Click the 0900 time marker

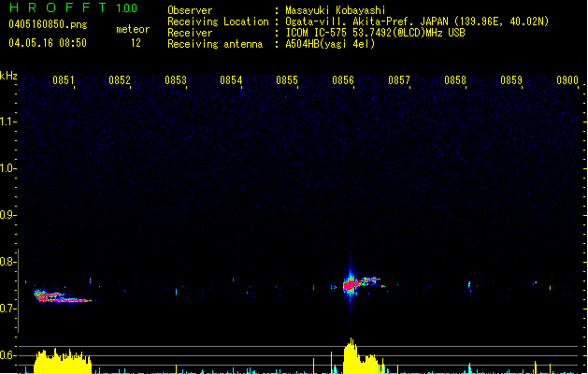tap(567, 80)
